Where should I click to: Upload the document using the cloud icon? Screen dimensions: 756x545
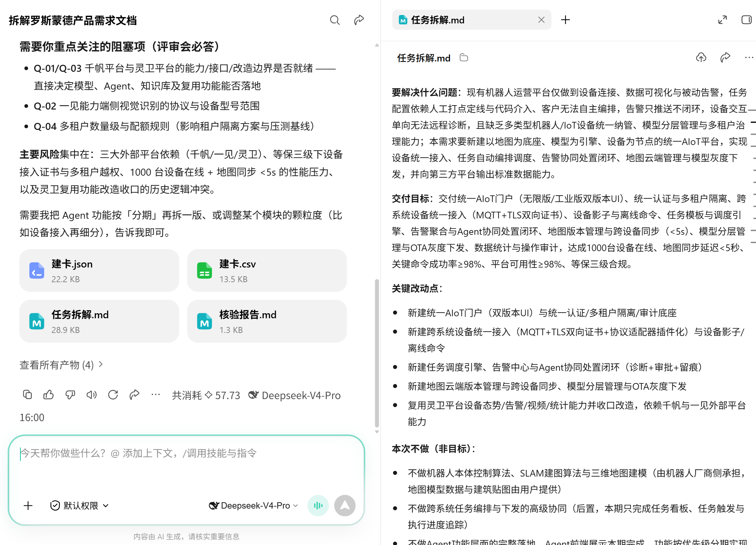pyautogui.click(x=701, y=58)
